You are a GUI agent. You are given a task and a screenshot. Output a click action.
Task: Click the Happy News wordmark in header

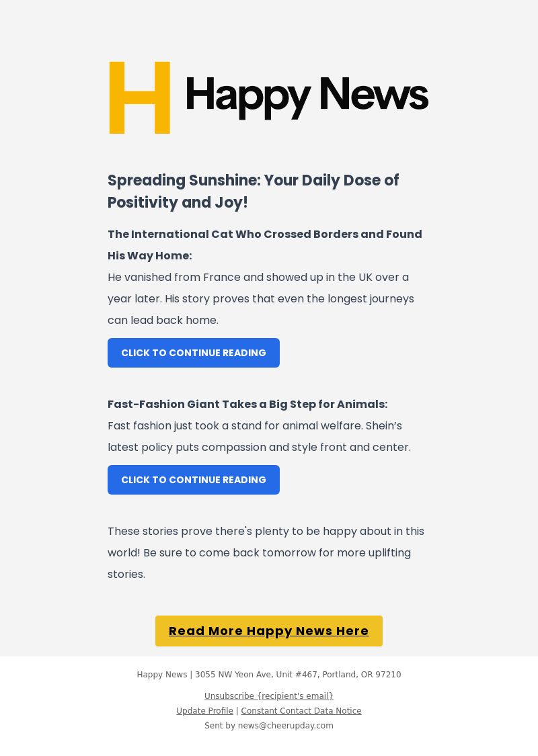[x=306, y=95]
